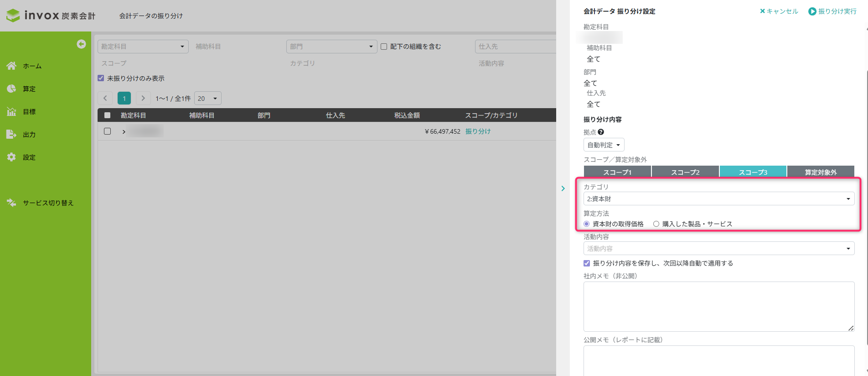The height and width of the screenshot is (376, 868).
Task: Uncheck 振り分け内容を保存 auto-apply checkbox
Action: point(587,263)
